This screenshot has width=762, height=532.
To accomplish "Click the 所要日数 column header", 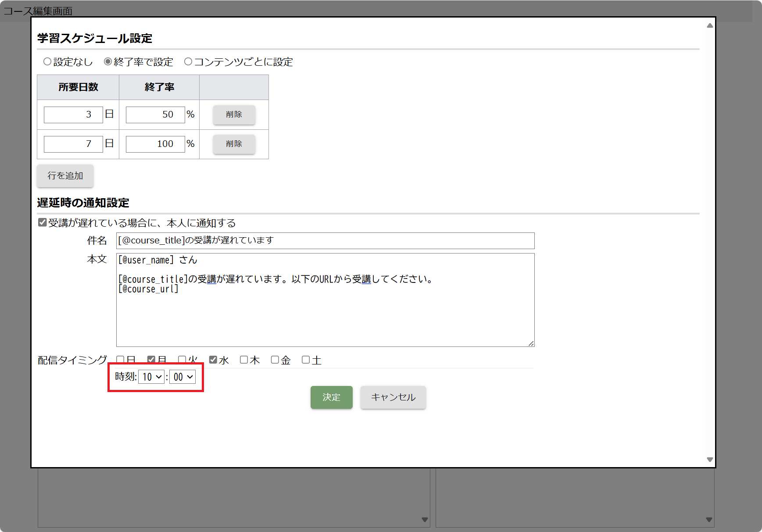I will pos(78,87).
